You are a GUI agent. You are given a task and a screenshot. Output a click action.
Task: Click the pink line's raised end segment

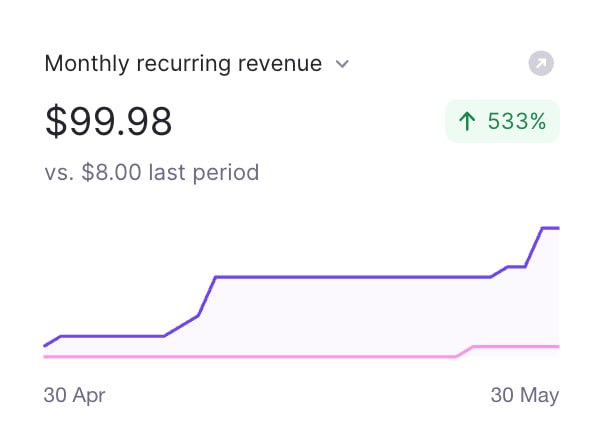[516, 347]
